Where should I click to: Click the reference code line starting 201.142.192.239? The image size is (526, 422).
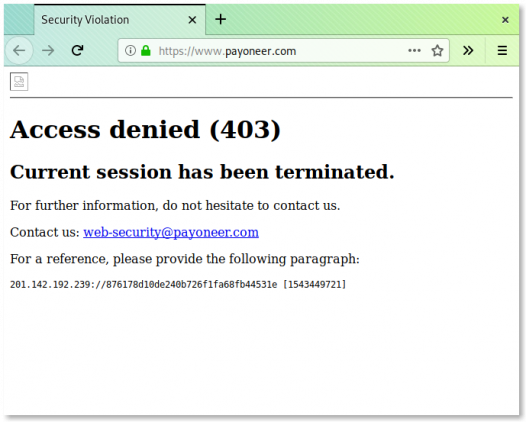178,284
